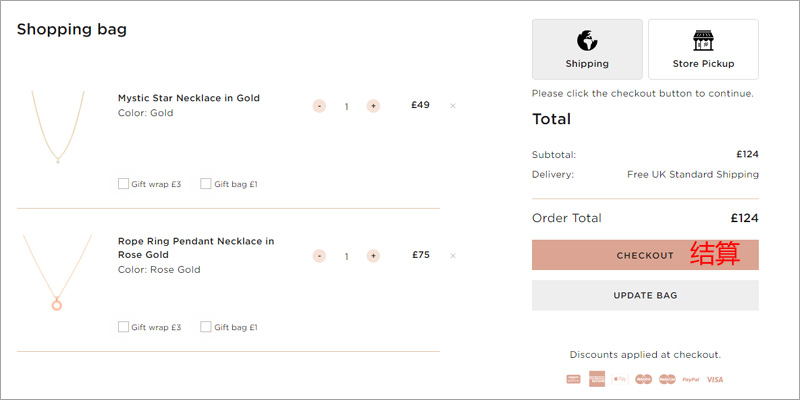Image resolution: width=800 pixels, height=400 pixels.
Task: Increase Rope Ring Pendant Necklace quantity
Action: 373,256
